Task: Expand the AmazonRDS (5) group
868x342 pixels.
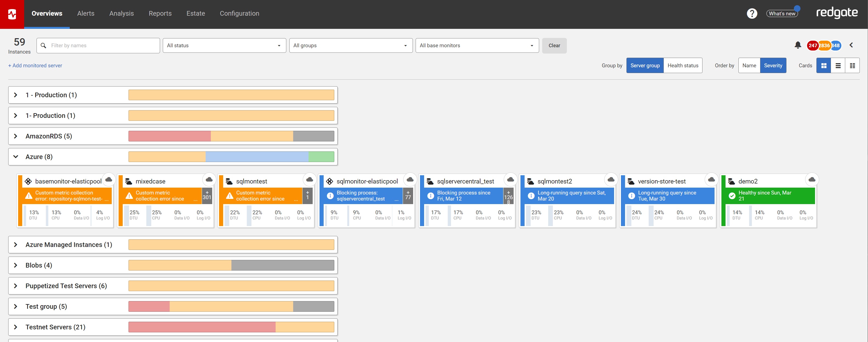Action: pos(15,136)
